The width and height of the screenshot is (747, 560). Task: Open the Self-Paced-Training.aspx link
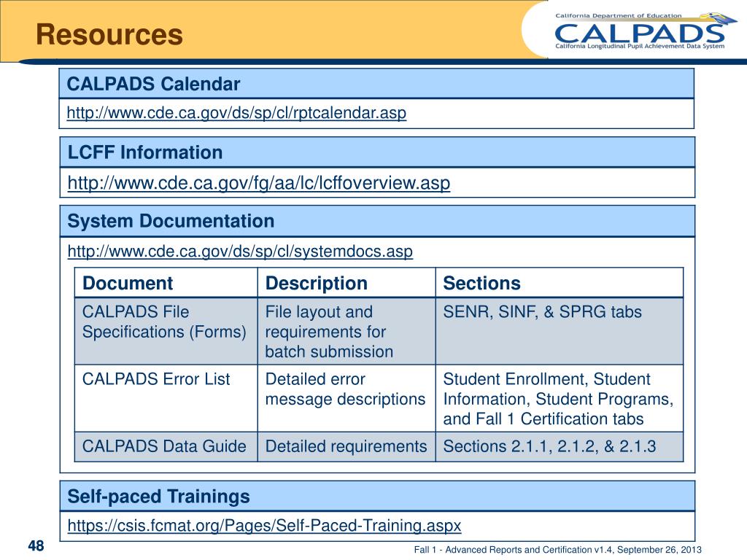click(264, 526)
